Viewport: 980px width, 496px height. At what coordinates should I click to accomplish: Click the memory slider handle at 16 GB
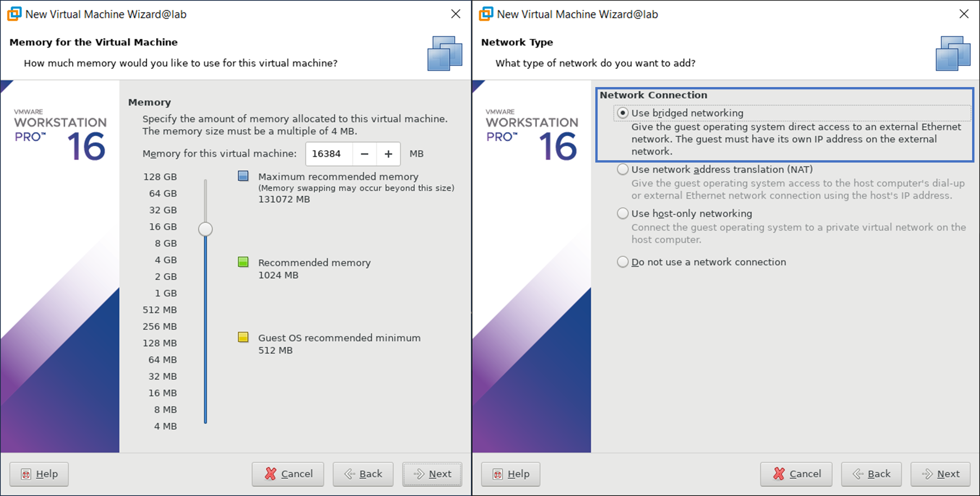206,229
